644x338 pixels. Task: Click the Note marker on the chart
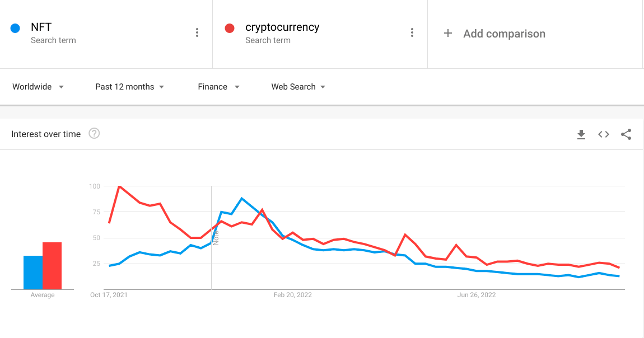[x=216, y=237]
